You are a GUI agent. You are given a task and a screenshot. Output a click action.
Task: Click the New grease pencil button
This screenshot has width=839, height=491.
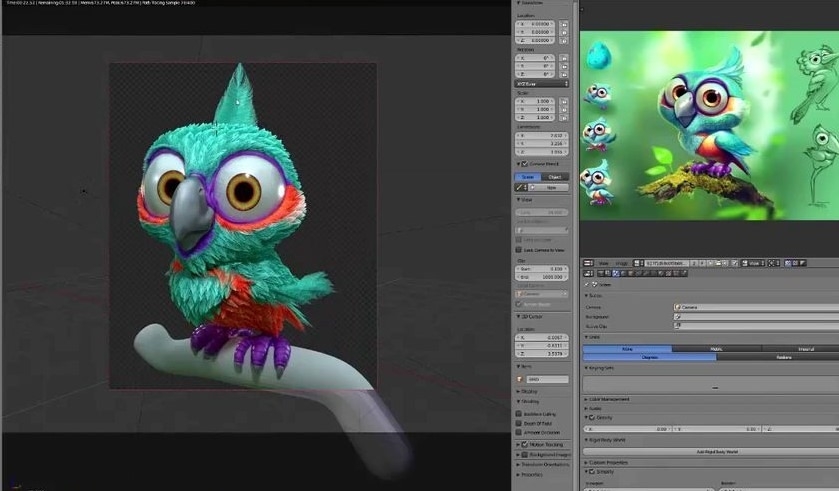[548, 188]
